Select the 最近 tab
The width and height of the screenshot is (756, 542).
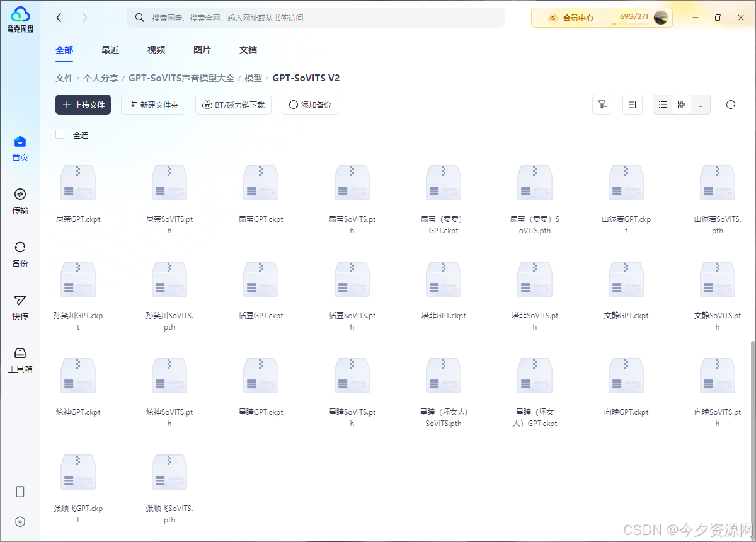110,50
